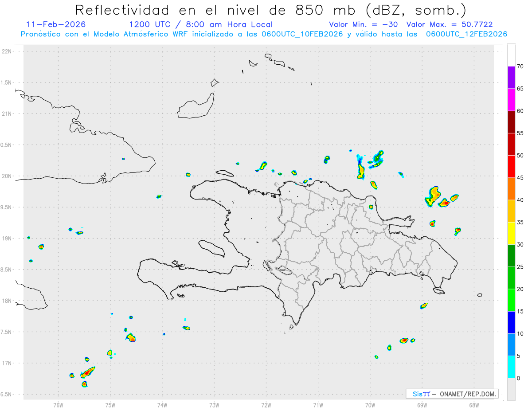Screen dimensions: 532x411
Task: Click the colorbar tick label '5'
Action: [x=519, y=356]
